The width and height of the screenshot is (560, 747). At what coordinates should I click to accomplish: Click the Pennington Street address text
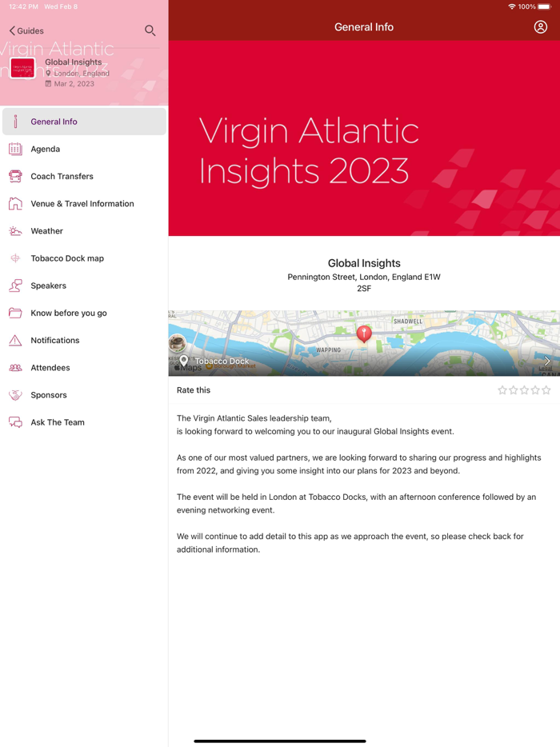tap(364, 282)
